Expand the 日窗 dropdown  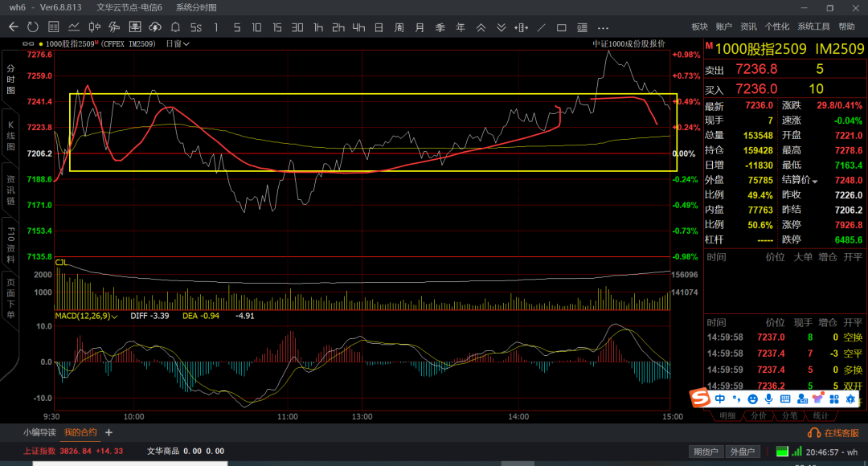[178, 43]
